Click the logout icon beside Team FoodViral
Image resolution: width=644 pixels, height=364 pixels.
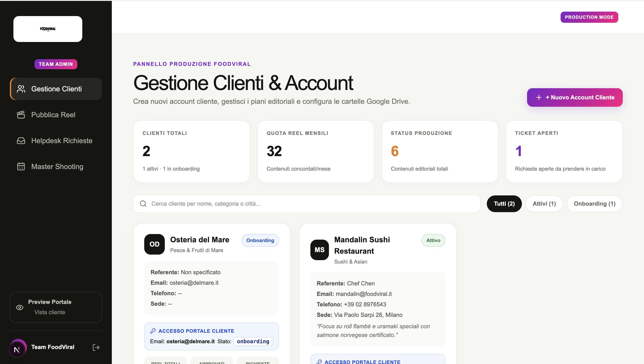coord(96,347)
